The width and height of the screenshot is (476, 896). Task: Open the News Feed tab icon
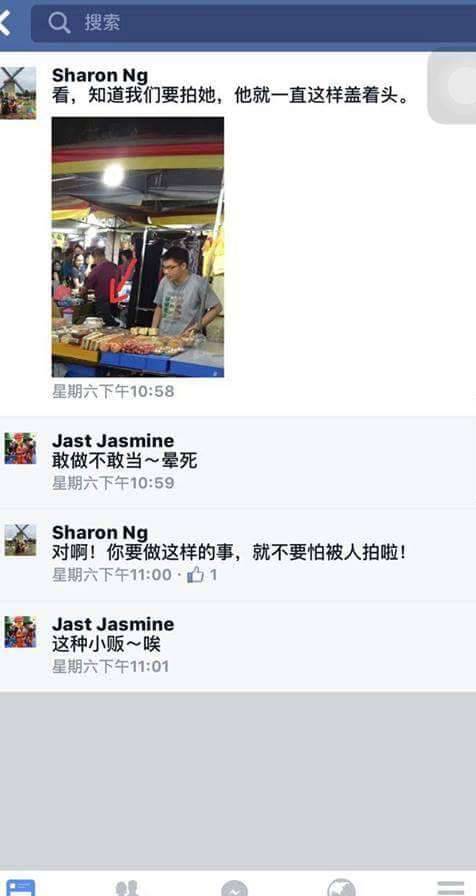[21, 887]
